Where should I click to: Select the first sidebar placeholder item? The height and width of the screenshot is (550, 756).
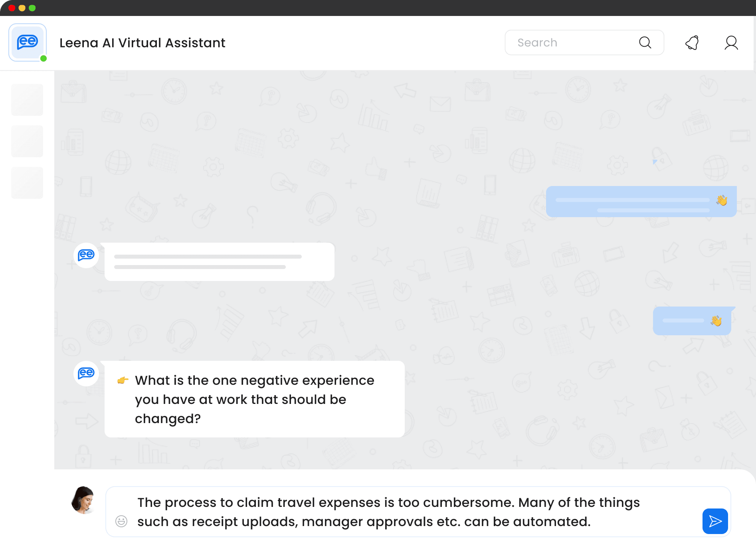point(27,100)
